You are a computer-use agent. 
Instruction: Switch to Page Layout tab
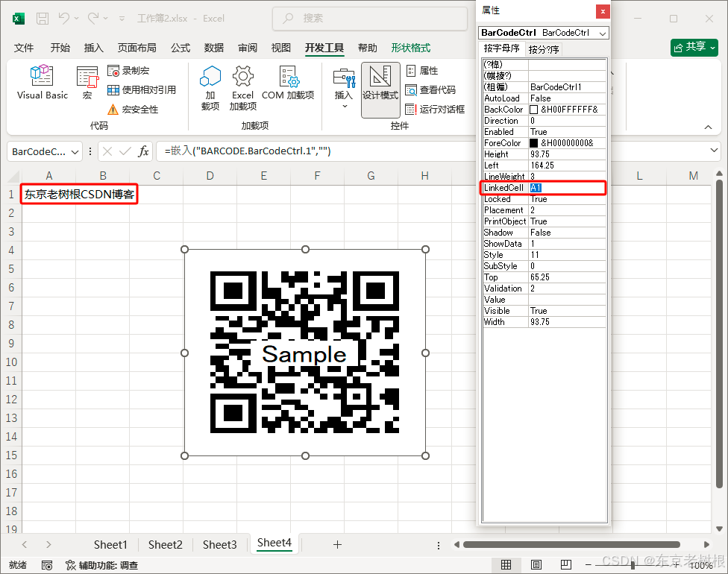coord(136,48)
